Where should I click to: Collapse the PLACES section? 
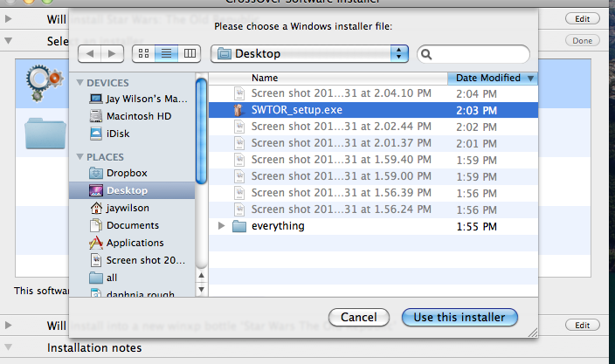click(80, 157)
